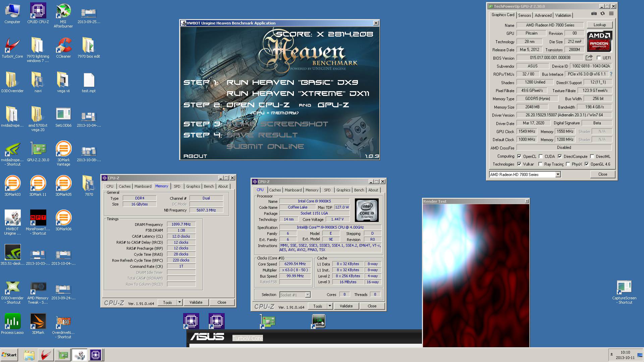Open TurboV_Core desktop icon
This screenshot has height=362, width=644.
(12, 48)
